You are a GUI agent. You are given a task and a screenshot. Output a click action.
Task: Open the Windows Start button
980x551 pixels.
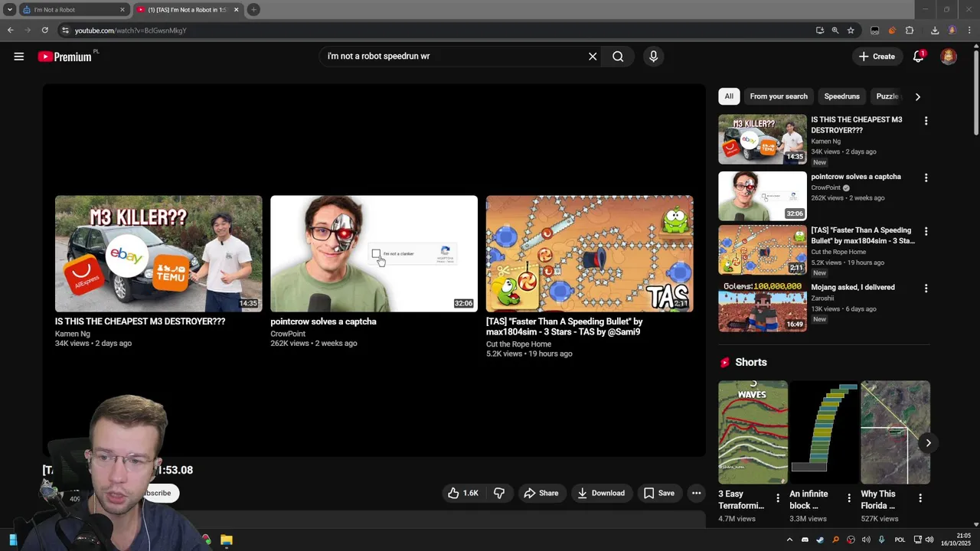tap(13, 540)
